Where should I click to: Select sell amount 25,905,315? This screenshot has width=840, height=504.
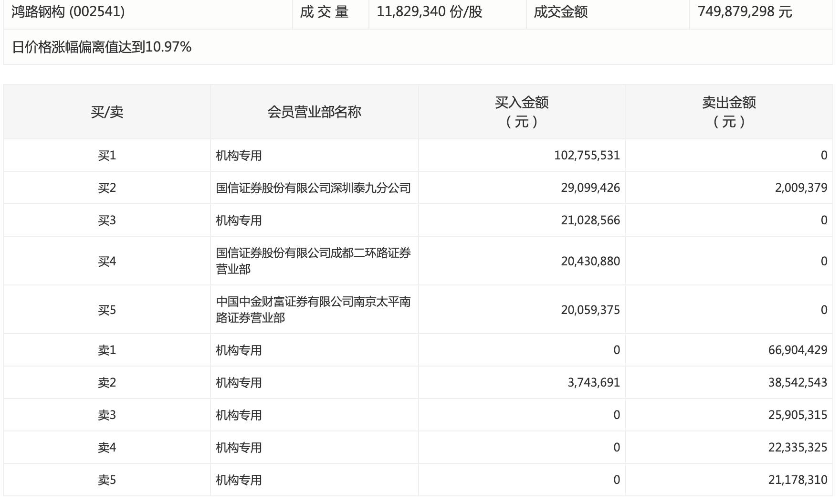798,415
